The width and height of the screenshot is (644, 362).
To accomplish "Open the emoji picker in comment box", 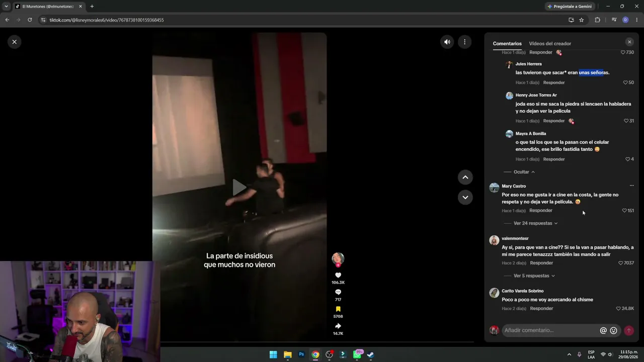I will click(613, 330).
